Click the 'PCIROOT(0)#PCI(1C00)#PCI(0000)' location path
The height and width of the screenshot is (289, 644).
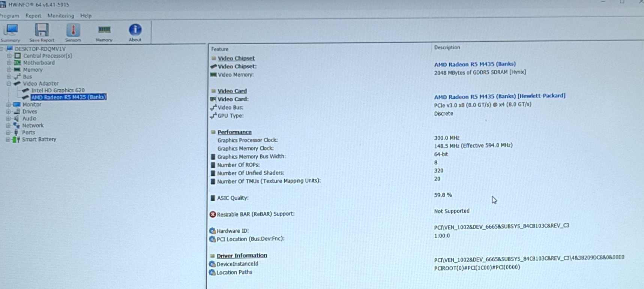[477, 268]
